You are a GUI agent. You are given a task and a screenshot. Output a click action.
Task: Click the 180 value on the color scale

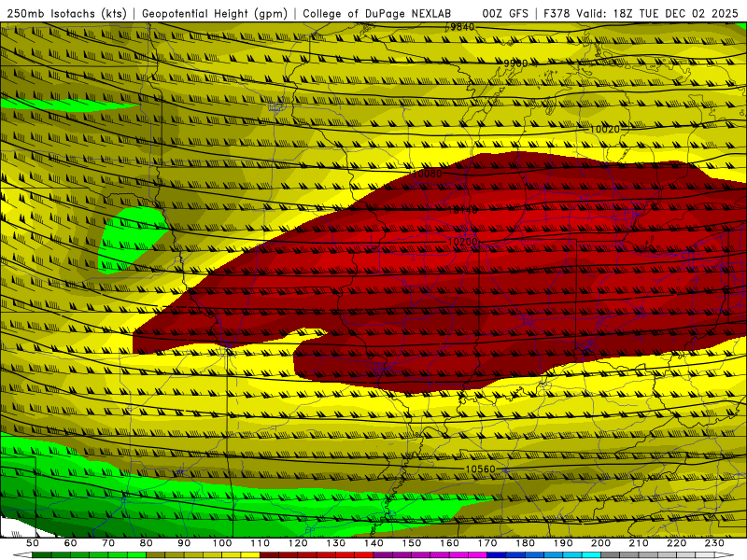(x=525, y=543)
